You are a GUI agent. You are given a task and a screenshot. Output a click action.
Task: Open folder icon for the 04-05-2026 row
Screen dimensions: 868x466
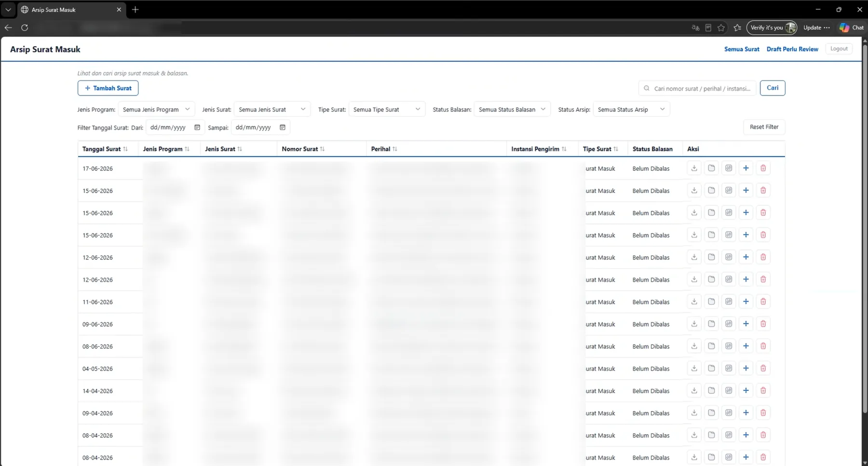711,368
